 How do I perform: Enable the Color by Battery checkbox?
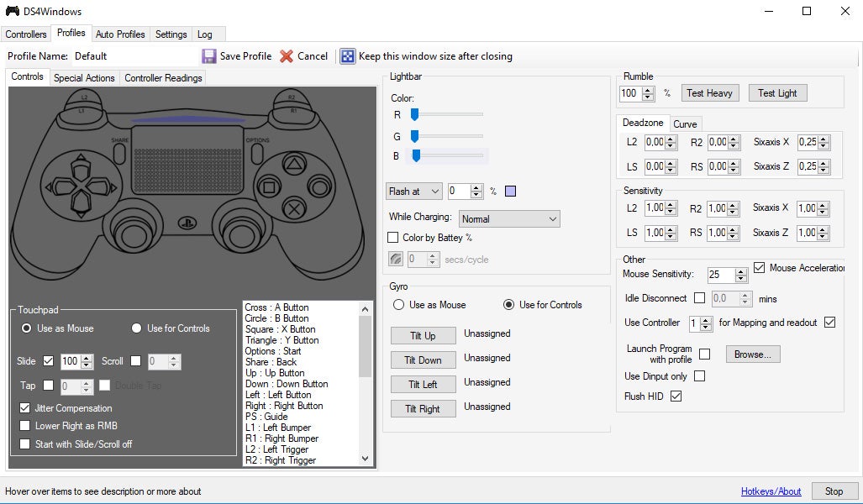392,238
